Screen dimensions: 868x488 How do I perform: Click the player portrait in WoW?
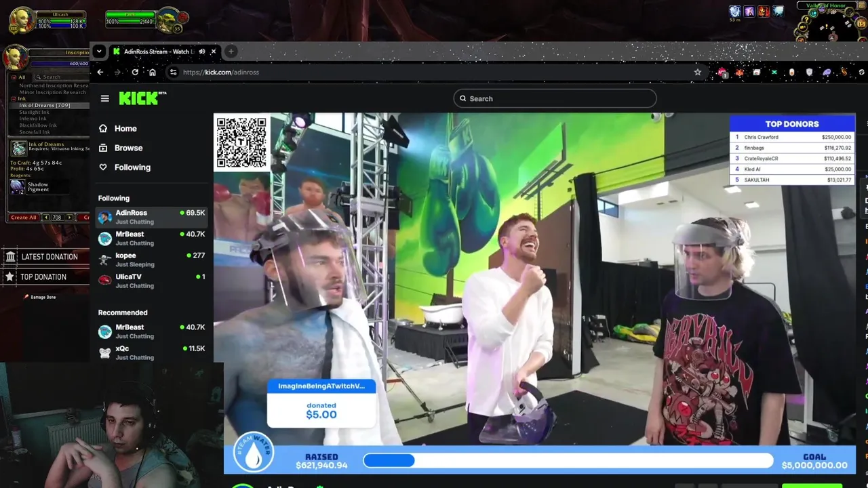(x=21, y=20)
